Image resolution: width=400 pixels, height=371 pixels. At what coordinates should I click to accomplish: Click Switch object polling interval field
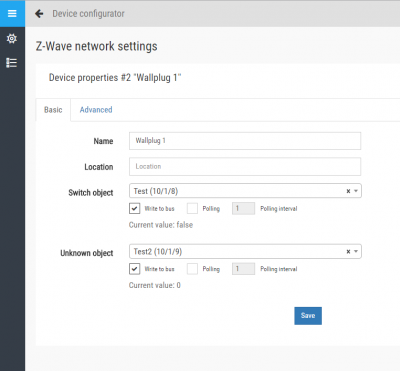pos(243,208)
